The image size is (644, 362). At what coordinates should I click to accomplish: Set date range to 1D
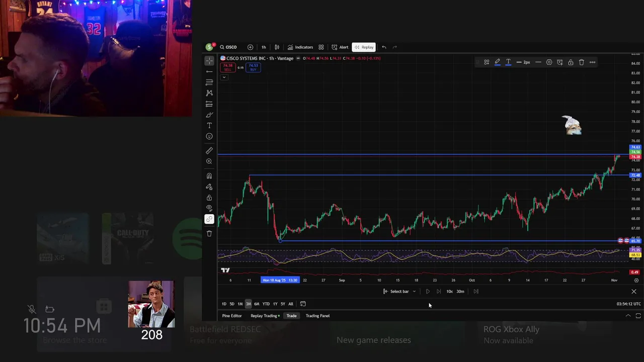224,304
